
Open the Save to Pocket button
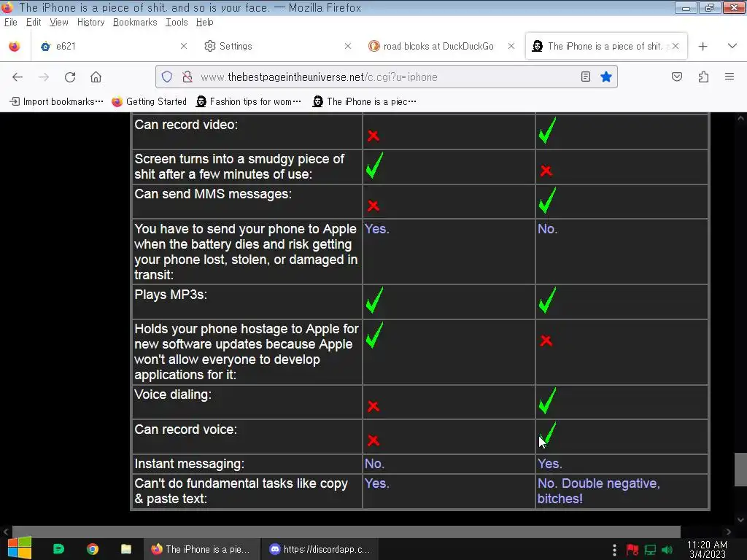pyautogui.click(x=677, y=77)
